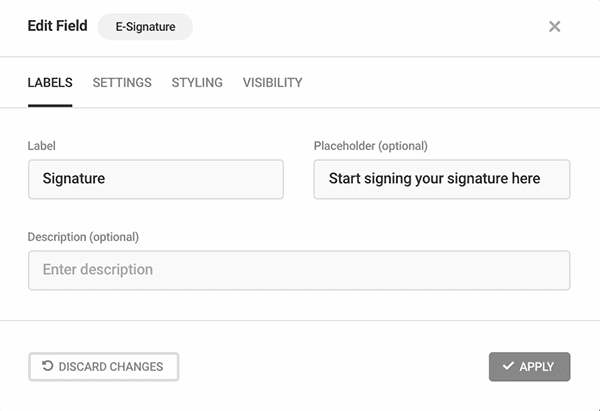Viewport: 600px width, 411px height.
Task: Click the undo arrow icon beside Discard Changes
Action: (x=47, y=366)
